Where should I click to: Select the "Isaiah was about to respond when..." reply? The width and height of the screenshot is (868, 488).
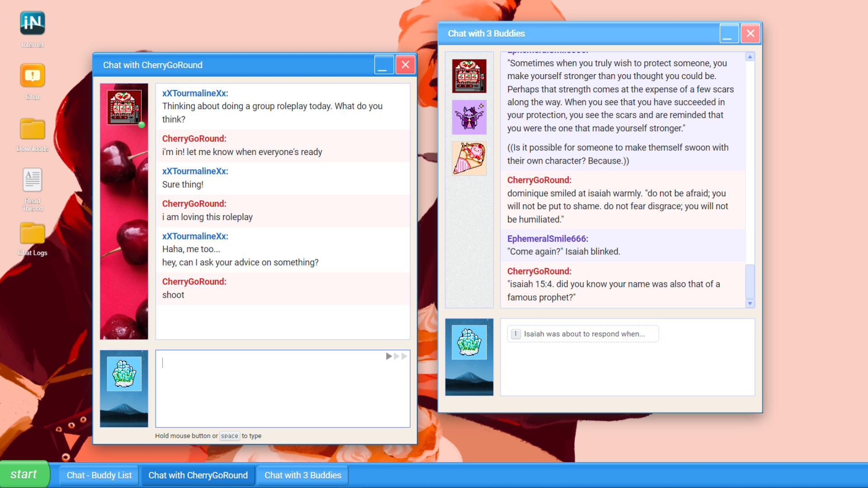(583, 334)
